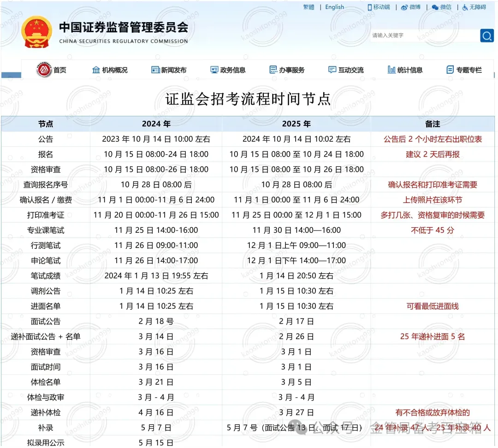Viewport: 498px width, 448px height.
Task: Select the 递补体检 row label
Action: tap(46, 413)
